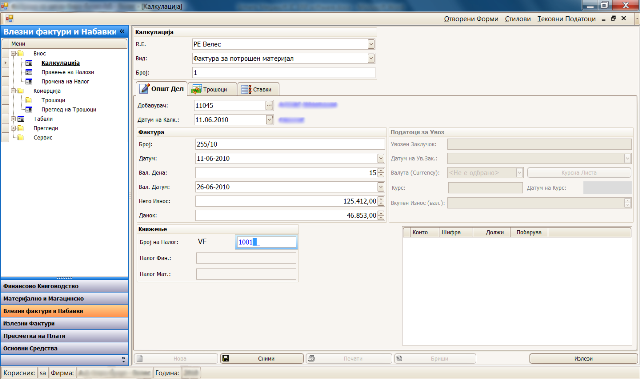Click the 125.412,00 amount spinner
This screenshot has height=379, width=640.
click(x=381, y=201)
